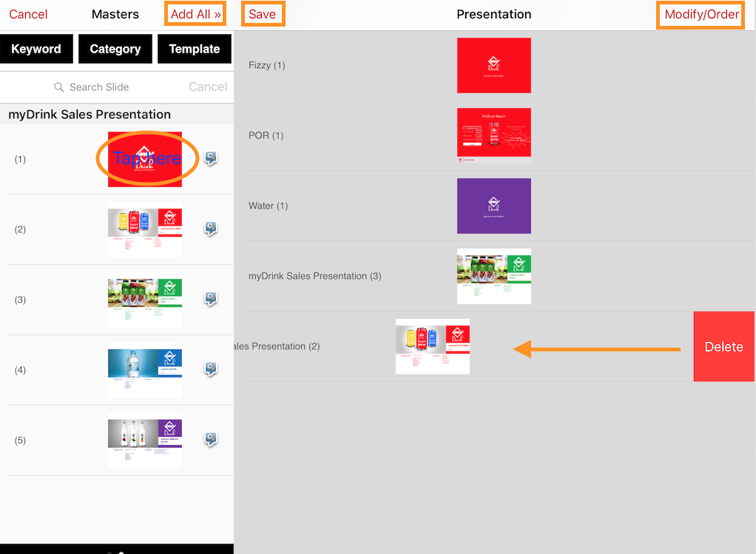This screenshot has height=554, width=756.
Task: Click the magnifier icon in Search Slide
Action: coord(59,87)
